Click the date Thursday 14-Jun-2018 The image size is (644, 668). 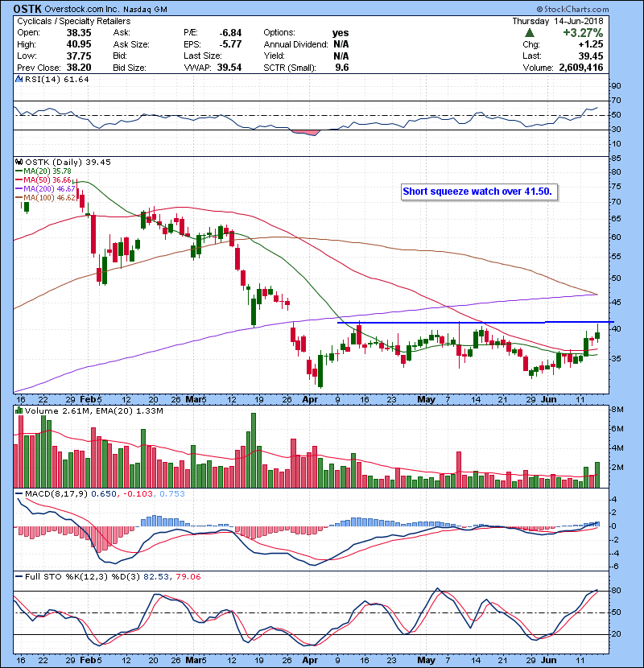point(558,21)
